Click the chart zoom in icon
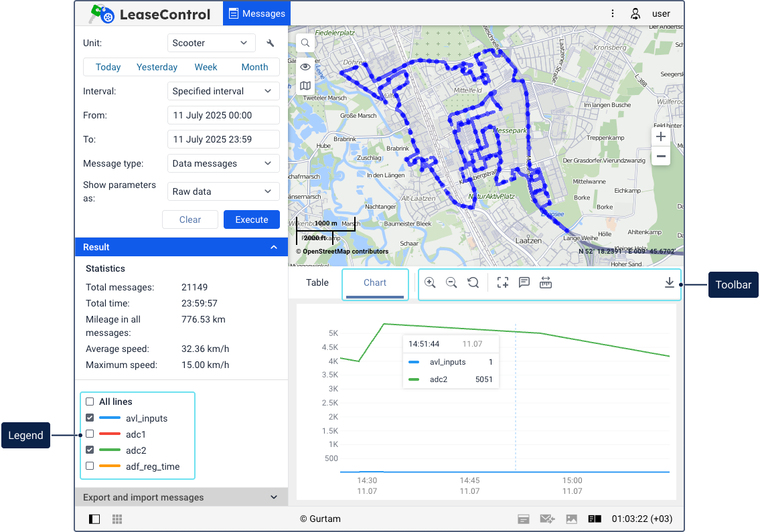Image resolution: width=760 pixels, height=532 pixels. (430, 282)
